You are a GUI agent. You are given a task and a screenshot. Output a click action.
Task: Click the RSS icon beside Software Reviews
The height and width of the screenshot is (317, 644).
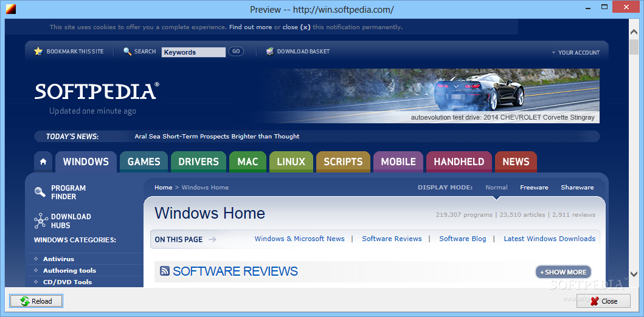click(x=165, y=271)
